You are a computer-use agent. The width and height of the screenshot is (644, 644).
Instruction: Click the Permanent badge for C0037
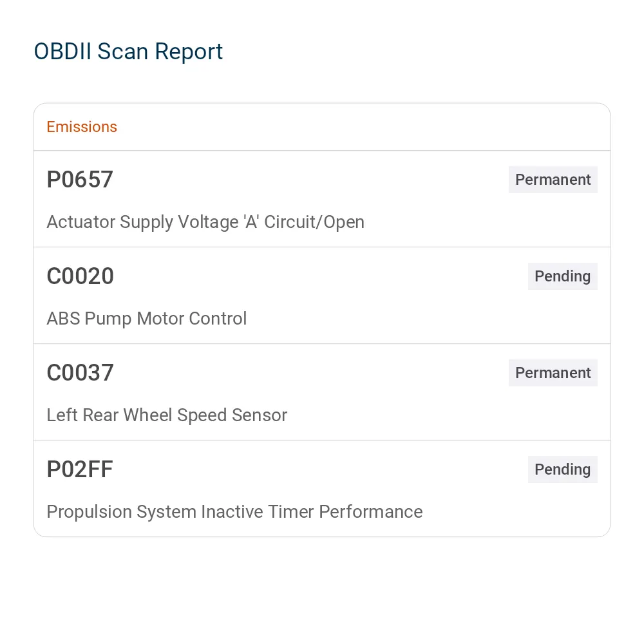553,372
